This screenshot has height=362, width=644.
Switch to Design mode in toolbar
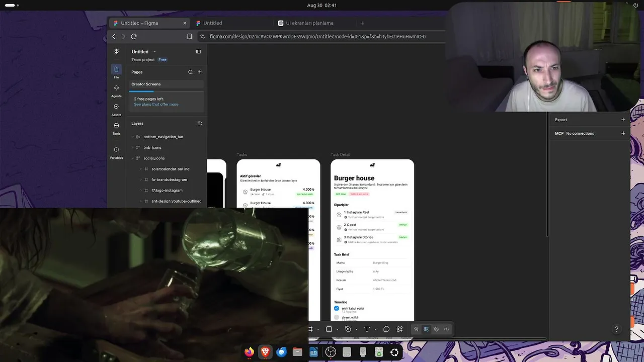click(x=426, y=329)
